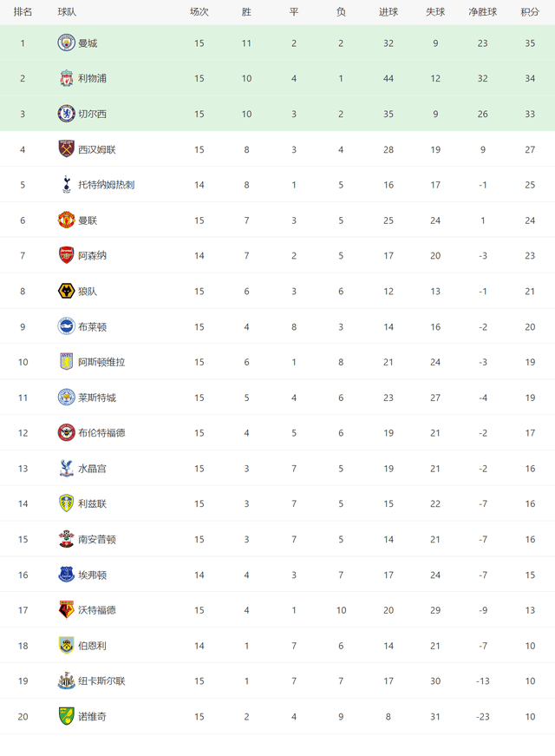Click the 净胜球 column header
The height and width of the screenshot is (756, 555).
(x=483, y=12)
